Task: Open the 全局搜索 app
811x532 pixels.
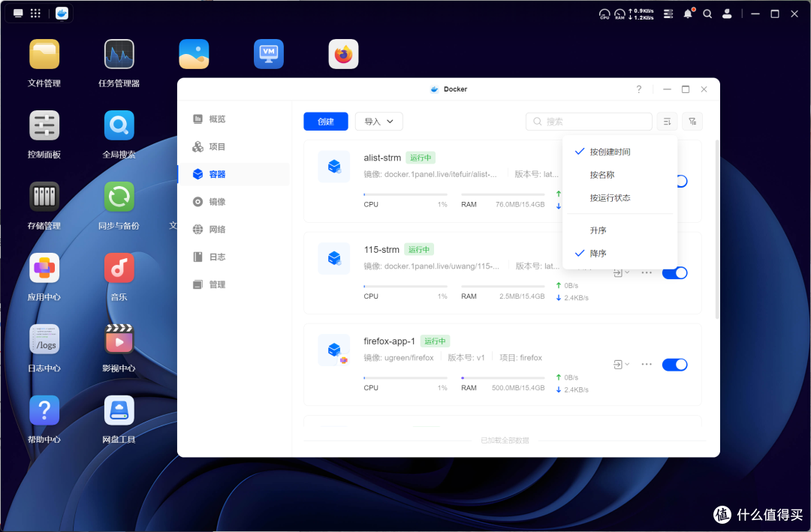Action: tap(119, 125)
